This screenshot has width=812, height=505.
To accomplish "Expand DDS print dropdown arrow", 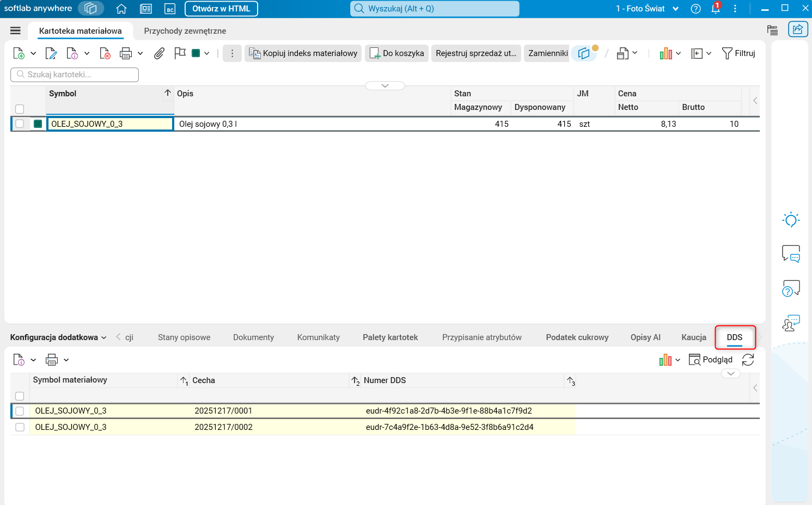I will tap(66, 360).
